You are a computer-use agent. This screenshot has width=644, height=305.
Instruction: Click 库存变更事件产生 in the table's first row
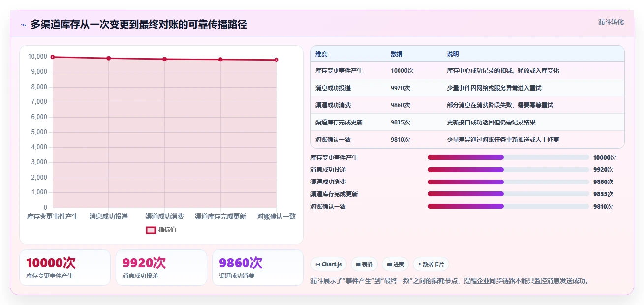(339, 71)
